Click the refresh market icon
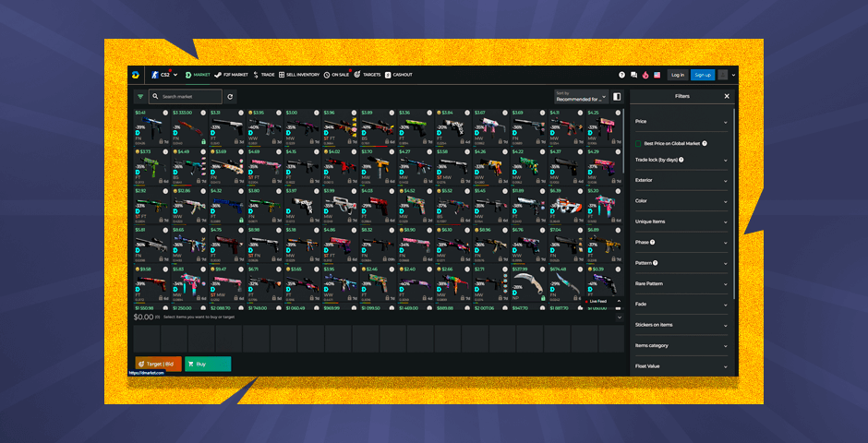Image resolution: width=868 pixels, height=443 pixels. point(230,96)
